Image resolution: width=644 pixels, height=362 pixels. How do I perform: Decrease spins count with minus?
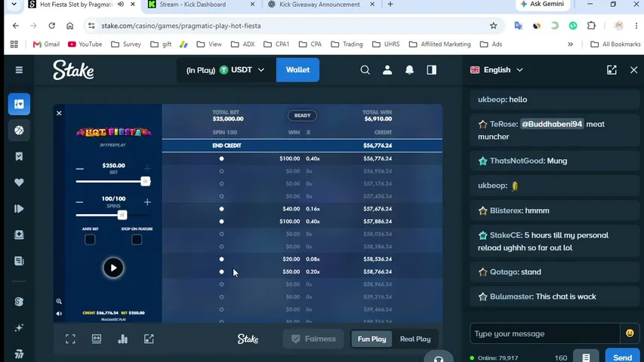click(x=80, y=202)
